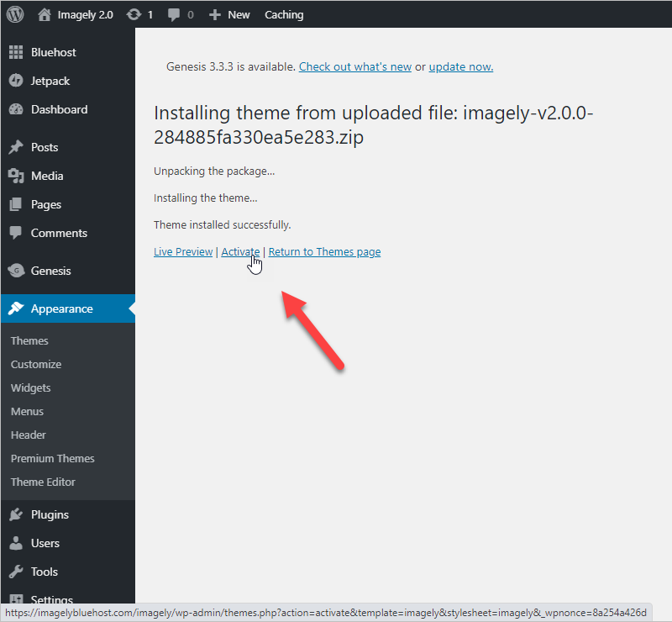The height and width of the screenshot is (622, 672).
Task: Open Menus under Appearance
Action: 27,411
